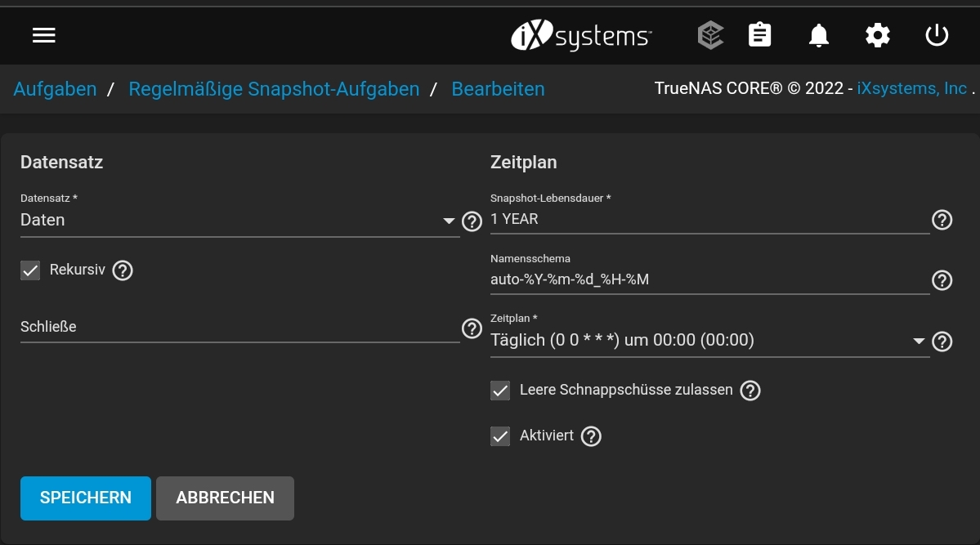The height and width of the screenshot is (545, 980).
Task: Click the ABBRECHEN button
Action: coord(225,498)
